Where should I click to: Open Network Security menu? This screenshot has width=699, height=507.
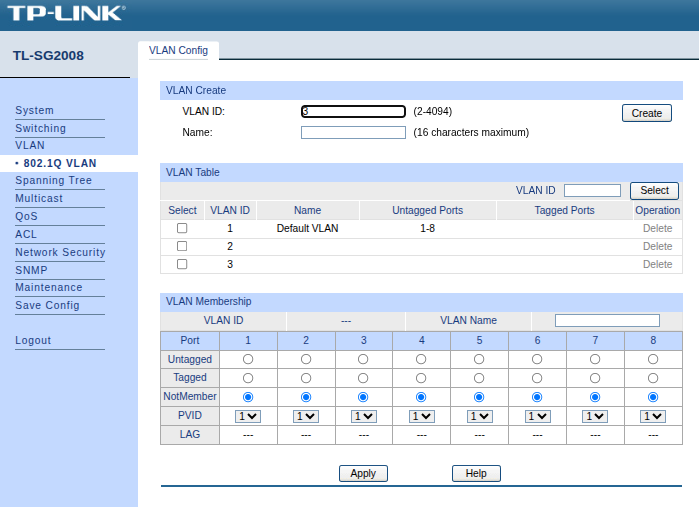click(x=60, y=252)
